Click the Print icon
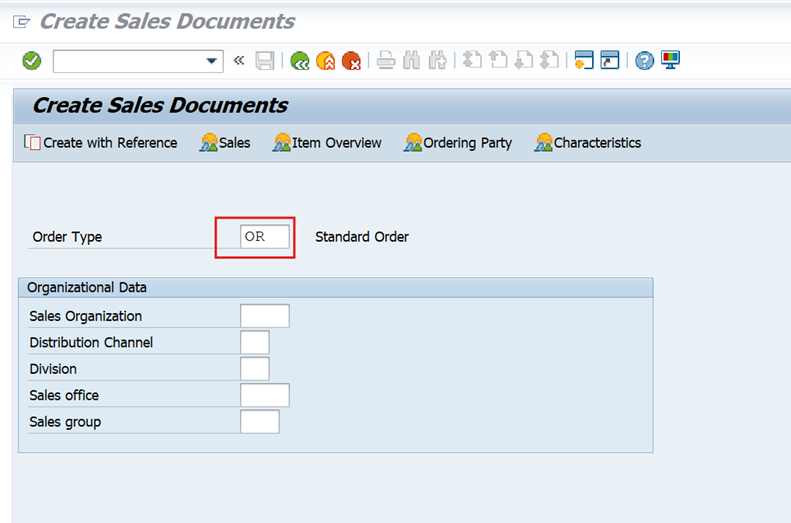Viewport: 791px width, 523px height. 386,61
